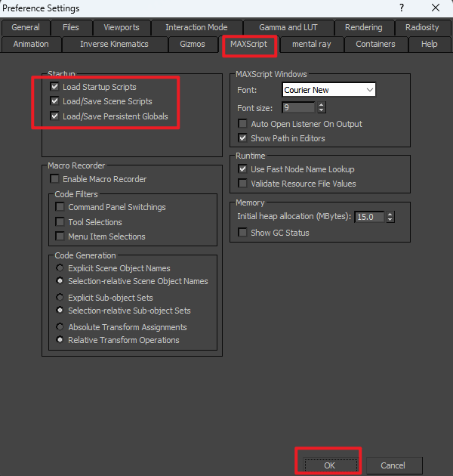Increase initial heap allocation value
The width and height of the screenshot is (453, 476).
(x=390, y=214)
